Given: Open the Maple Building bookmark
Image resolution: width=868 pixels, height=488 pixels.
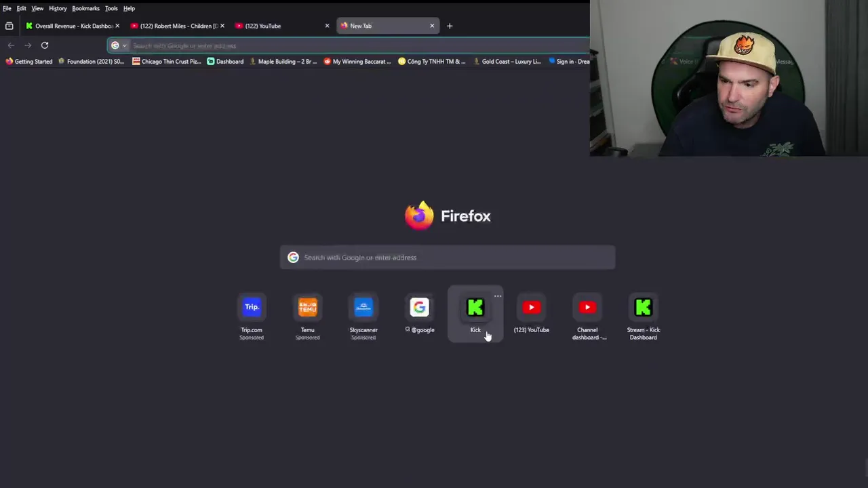Looking at the screenshot, I should pyautogui.click(x=283, y=62).
